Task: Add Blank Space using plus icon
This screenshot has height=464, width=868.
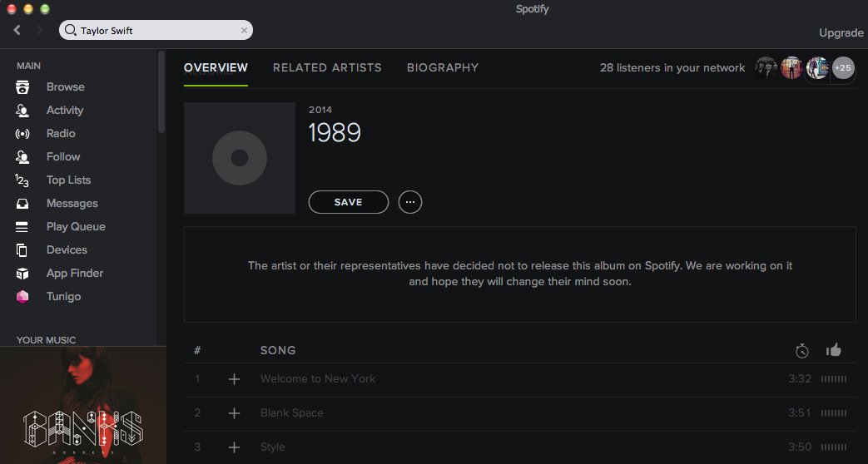Action: tap(234, 413)
